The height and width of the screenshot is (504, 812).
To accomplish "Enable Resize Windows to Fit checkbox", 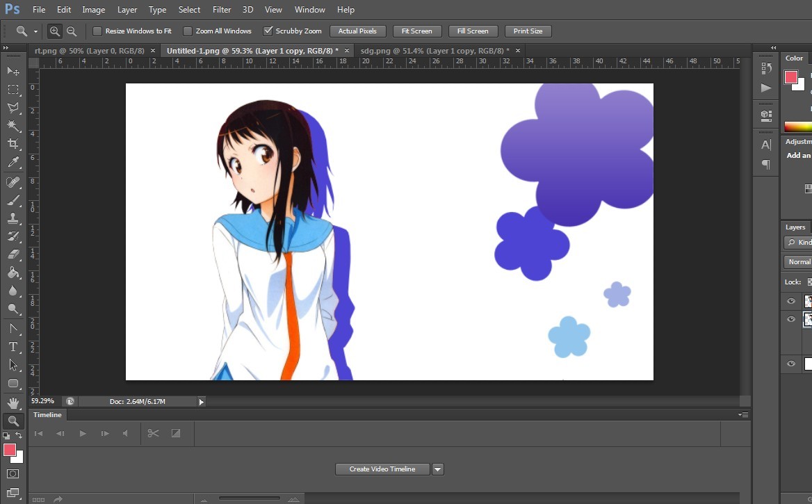I will pyautogui.click(x=97, y=31).
